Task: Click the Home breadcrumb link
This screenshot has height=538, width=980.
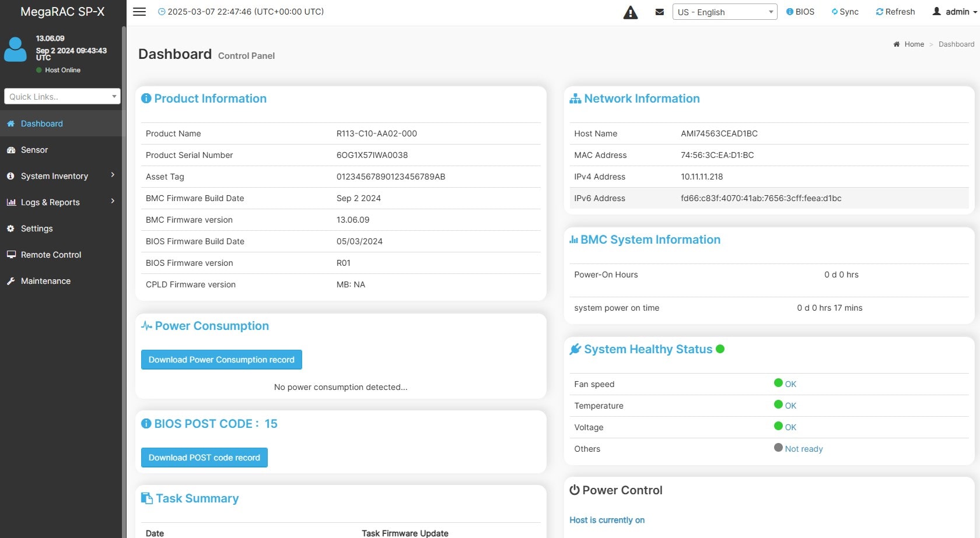Action: (914, 44)
